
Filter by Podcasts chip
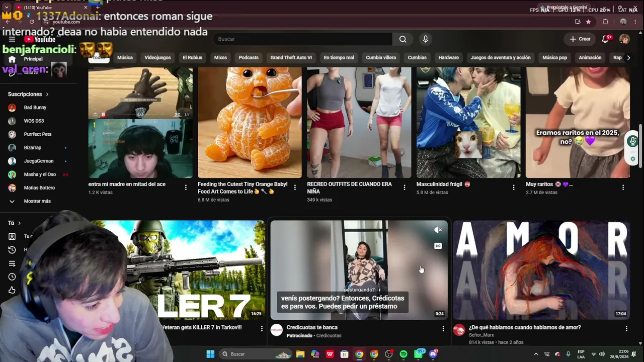click(249, 58)
